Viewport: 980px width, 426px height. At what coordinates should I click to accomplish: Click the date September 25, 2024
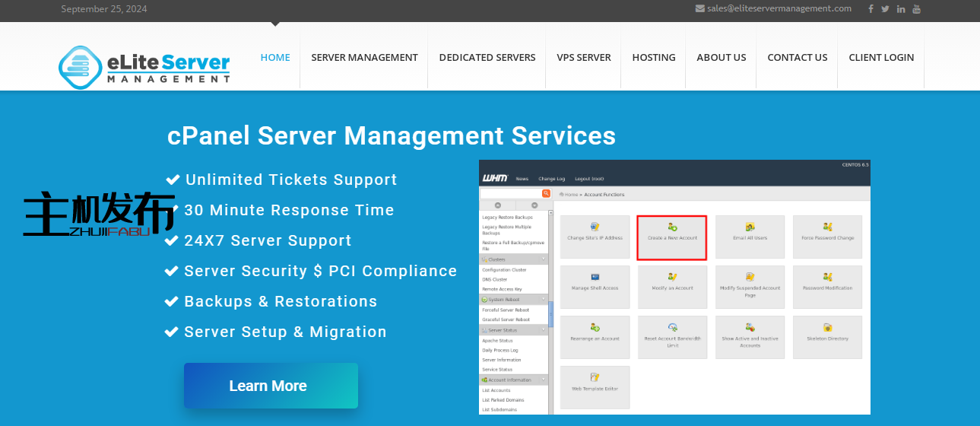pyautogui.click(x=104, y=9)
